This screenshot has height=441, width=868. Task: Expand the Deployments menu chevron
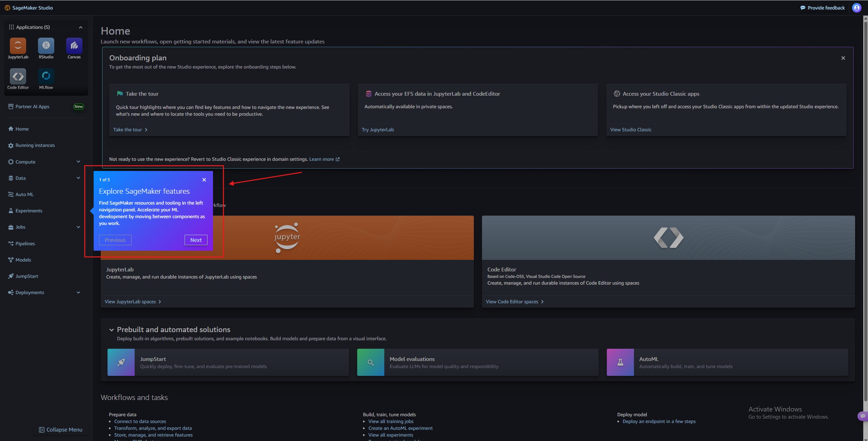click(x=78, y=292)
